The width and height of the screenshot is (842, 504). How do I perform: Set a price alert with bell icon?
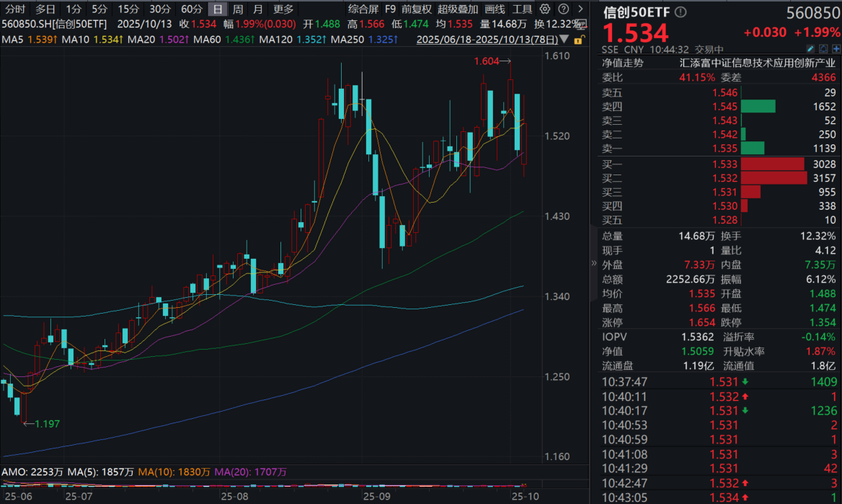pos(822,49)
